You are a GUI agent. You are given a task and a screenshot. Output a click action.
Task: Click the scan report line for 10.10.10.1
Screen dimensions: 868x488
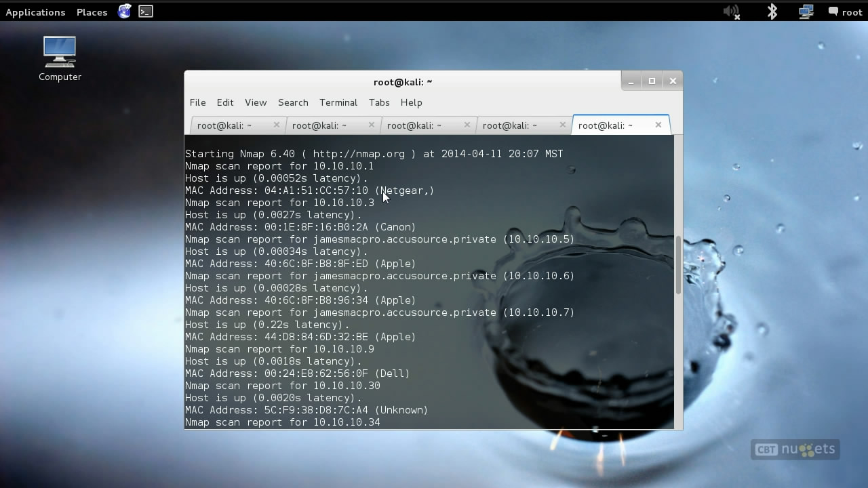click(279, 166)
